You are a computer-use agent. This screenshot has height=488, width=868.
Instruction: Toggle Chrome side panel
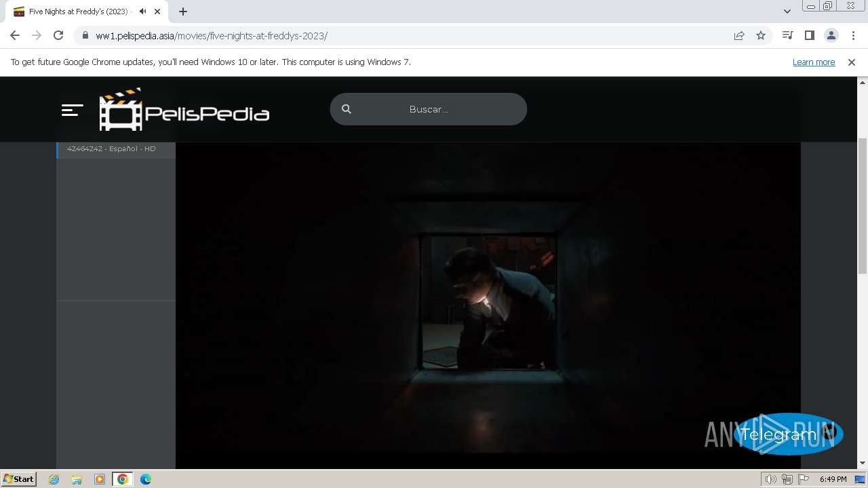tap(809, 35)
